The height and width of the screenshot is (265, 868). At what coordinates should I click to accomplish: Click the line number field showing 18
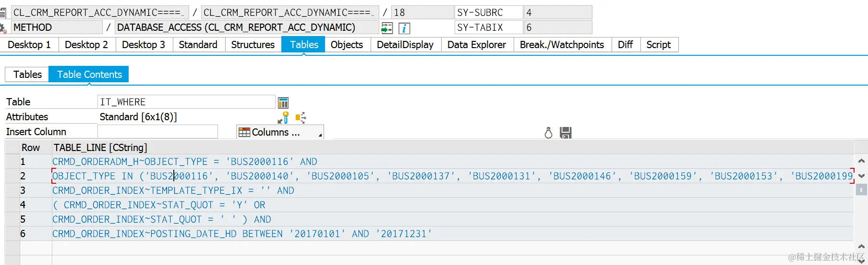(x=422, y=13)
